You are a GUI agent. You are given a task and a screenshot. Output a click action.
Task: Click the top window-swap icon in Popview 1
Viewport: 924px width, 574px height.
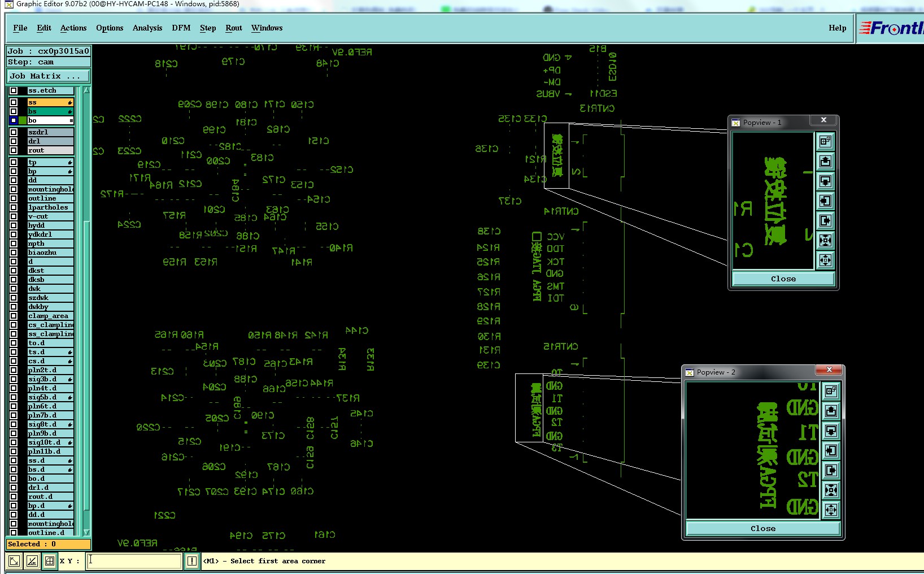click(825, 141)
